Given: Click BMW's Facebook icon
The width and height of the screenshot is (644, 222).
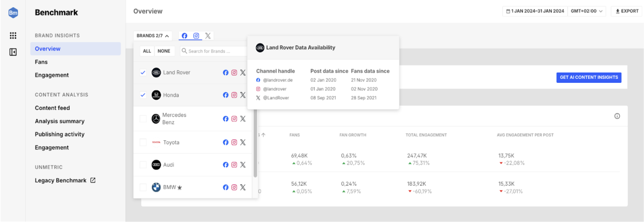Looking at the screenshot, I should 226,187.
